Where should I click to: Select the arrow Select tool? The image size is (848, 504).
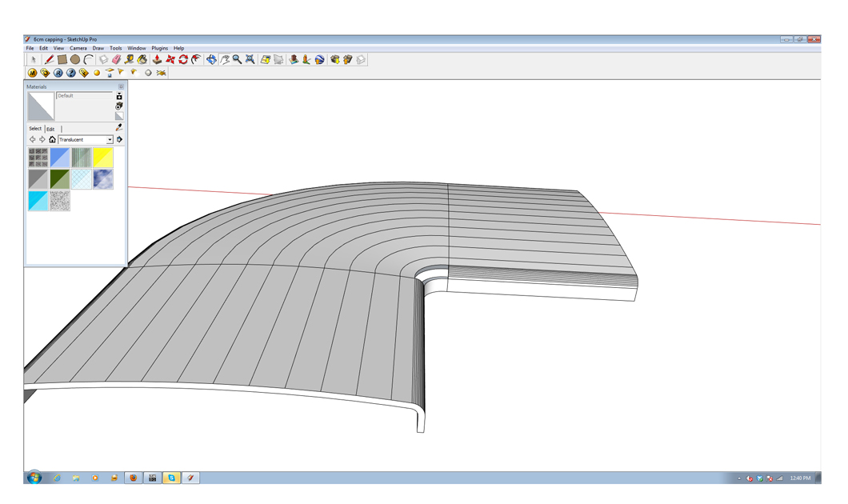(33, 59)
